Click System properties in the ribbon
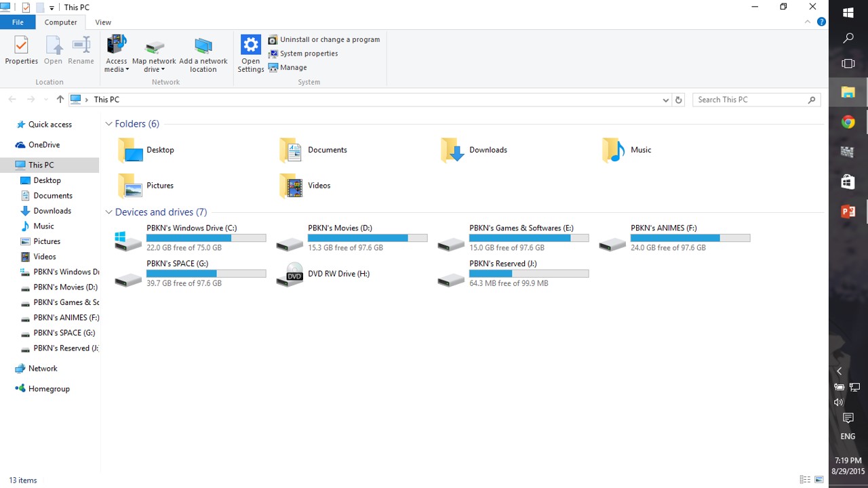 coord(309,54)
